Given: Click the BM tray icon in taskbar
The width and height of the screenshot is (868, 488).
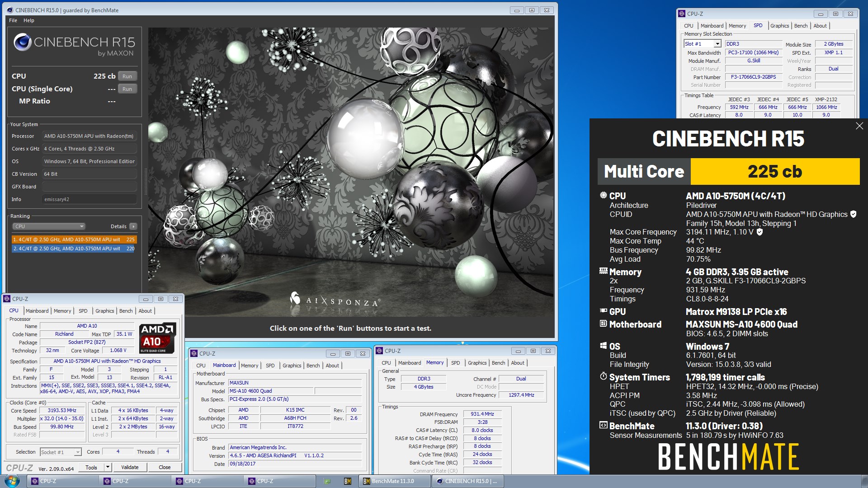Looking at the screenshot, I should [x=348, y=481].
